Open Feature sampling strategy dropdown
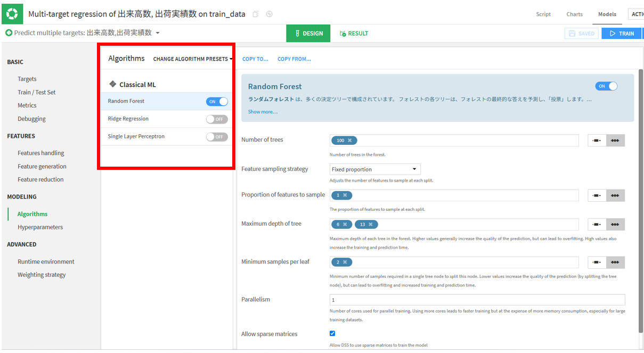The width and height of the screenshot is (644, 353). click(375, 169)
